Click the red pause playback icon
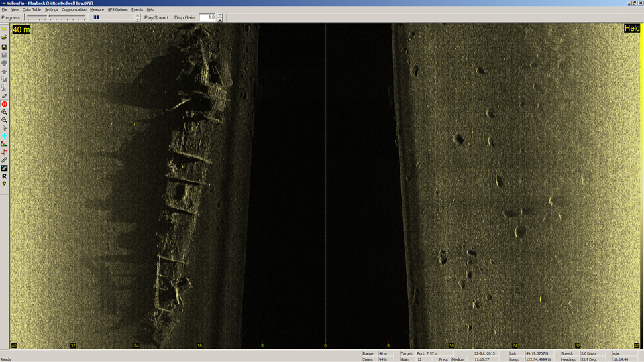This screenshot has width=644, height=362. click(x=4, y=104)
